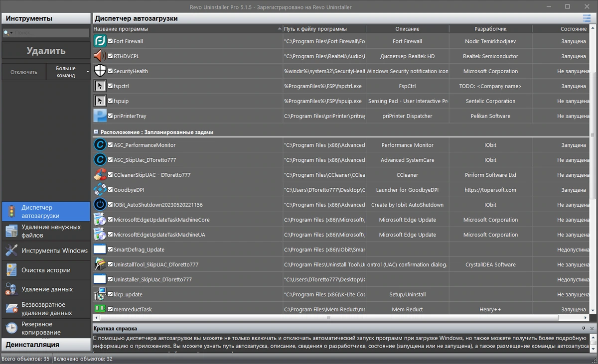Click the Fort Firewall program icon

click(100, 41)
